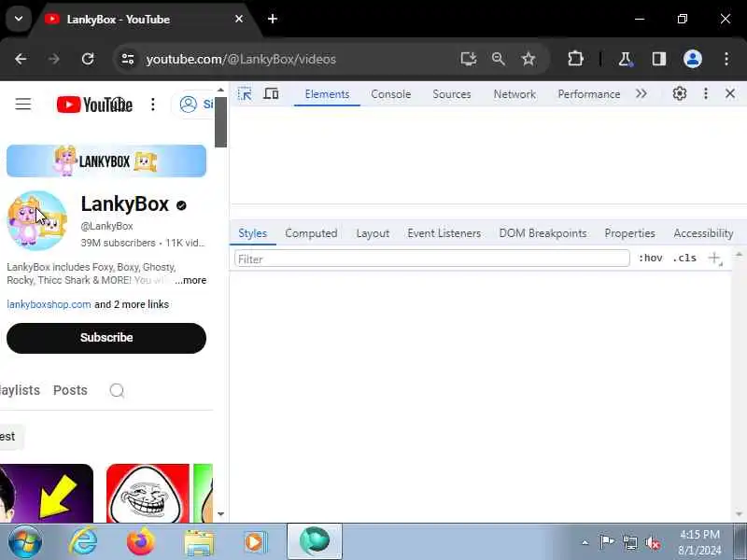Switch to channel Posts tab
This screenshot has height=560, width=747.
point(70,390)
